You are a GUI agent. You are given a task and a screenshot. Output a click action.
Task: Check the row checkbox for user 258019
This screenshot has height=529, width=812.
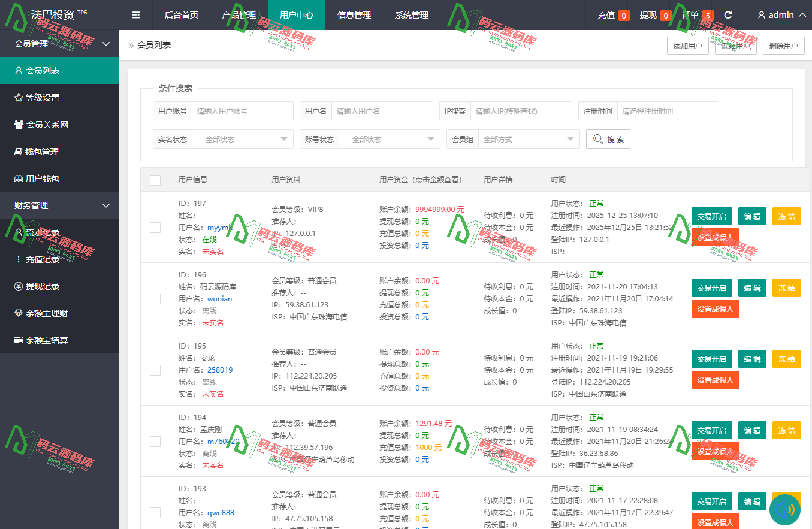(x=155, y=370)
